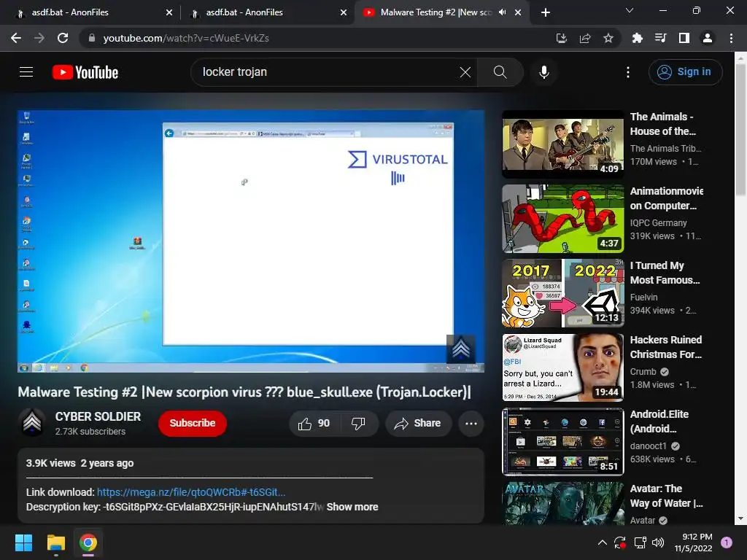This screenshot has width=747, height=560.
Task: Reload the page
Action: (x=63, y=38)
